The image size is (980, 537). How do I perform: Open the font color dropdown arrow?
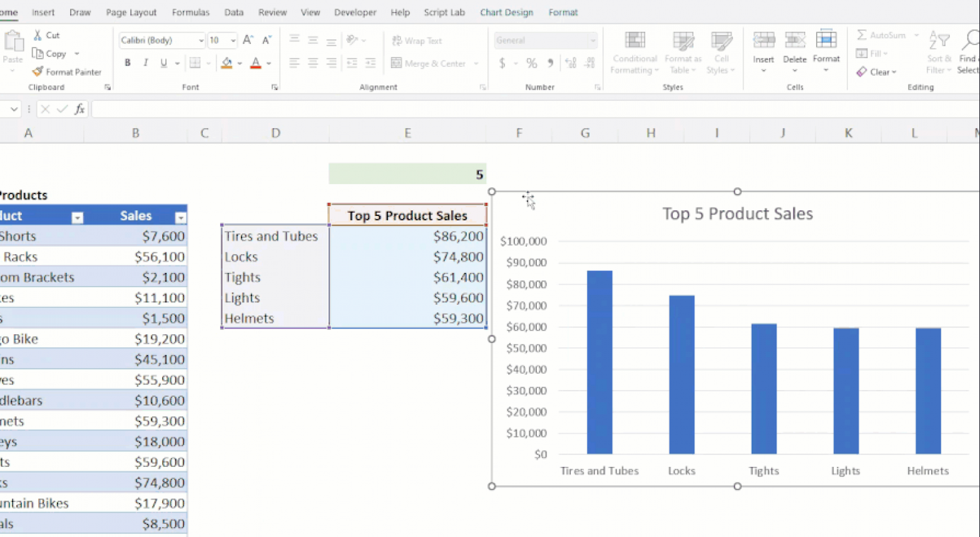pos(269,63)
